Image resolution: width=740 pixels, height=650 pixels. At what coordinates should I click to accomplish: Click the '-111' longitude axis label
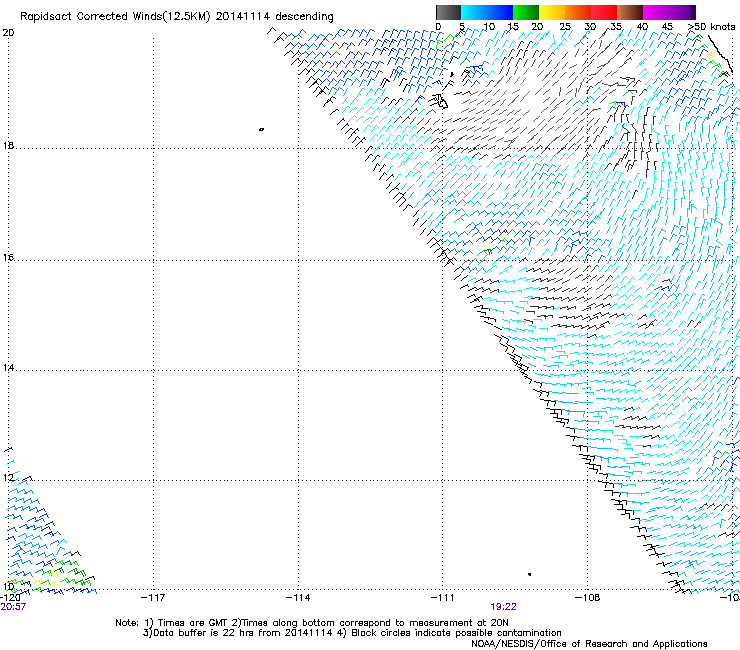pos(443,598)
